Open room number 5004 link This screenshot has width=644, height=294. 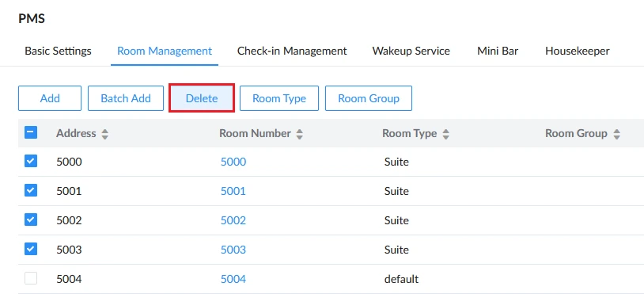pos(233,279)
